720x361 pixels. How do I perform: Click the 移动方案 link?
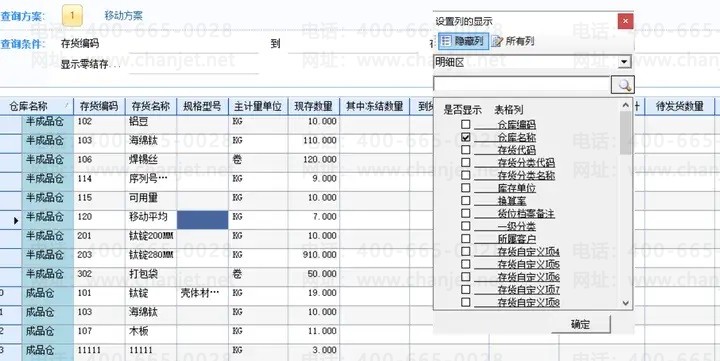124,16
